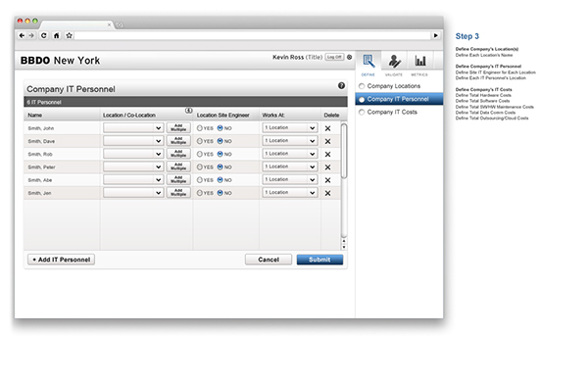The height and width of the screenshot is (380, 588).
Task: Go forward with the browser forward arrow
Action: click(x=31, y=35)
